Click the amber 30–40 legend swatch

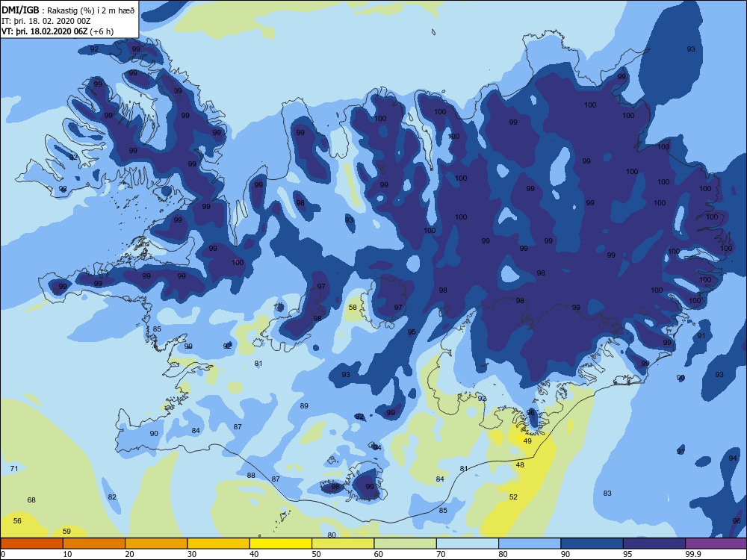(x=219, y=544)
